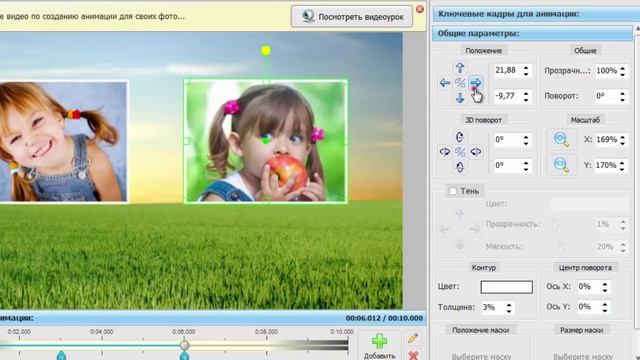Screen dimensions: 640x360
Task: Add a keyframe with the green plus button
Action: (x=380, y=341)
